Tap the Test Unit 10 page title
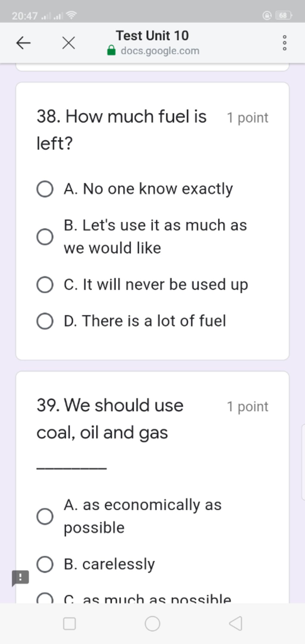The height and width of the screenshot is (644, 305). click(152, 36)
